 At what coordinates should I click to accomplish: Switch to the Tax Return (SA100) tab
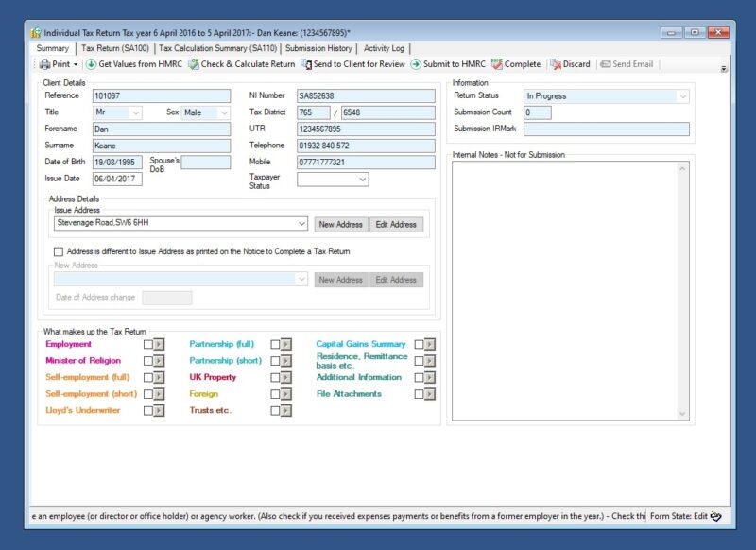coord(115,48)
